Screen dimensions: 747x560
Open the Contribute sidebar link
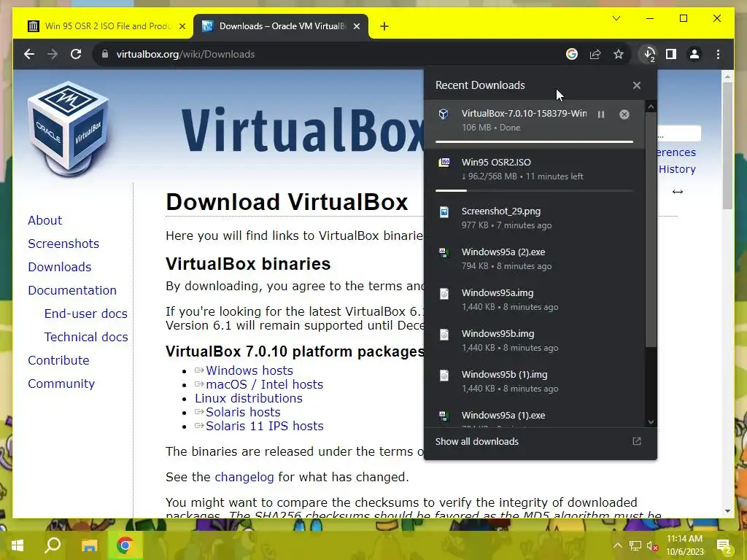tap(58, 360)
